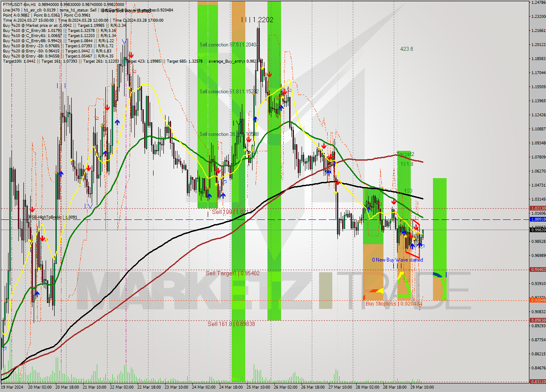This screenshot has height=392, width=546.
Task: Click the 'Time A:2024.03.27 15:00:00' text
Action: [x=28, y=20]
